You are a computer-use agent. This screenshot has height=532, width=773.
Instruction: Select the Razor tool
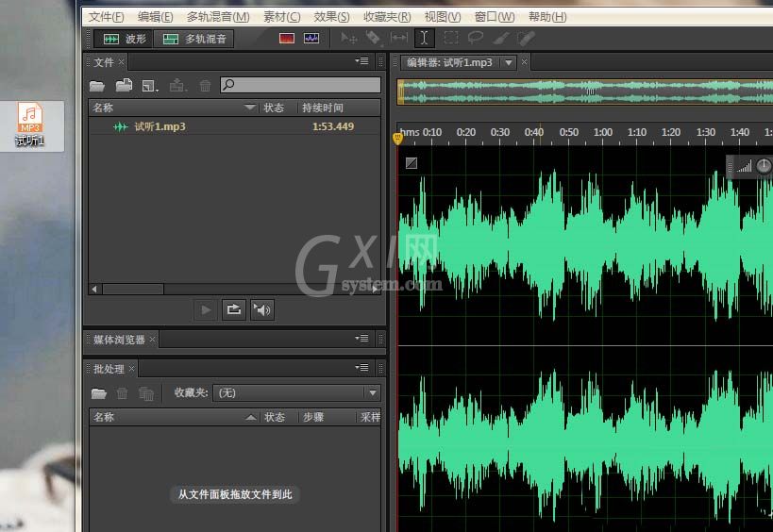point(373,38)
